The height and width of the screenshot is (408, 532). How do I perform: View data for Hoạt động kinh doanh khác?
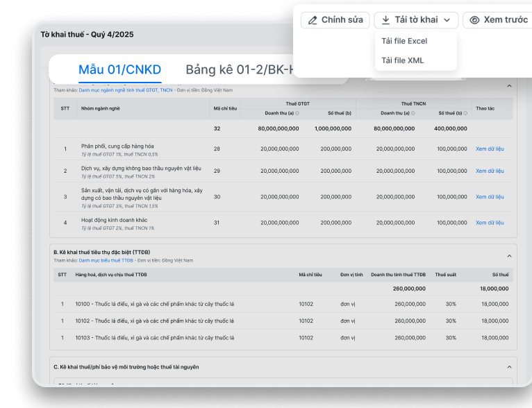coord(489,223)
